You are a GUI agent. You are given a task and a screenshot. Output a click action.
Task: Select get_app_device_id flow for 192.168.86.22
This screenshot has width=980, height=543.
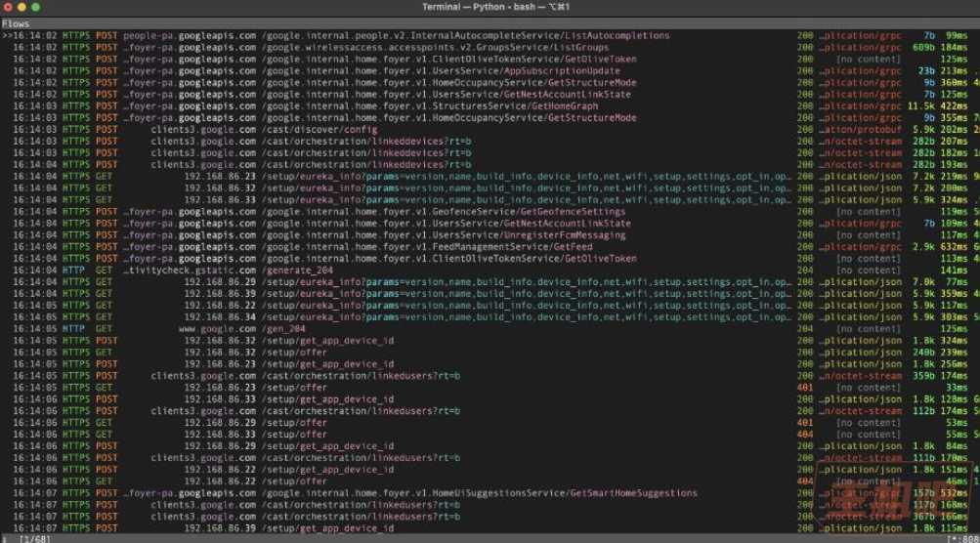pyautogui.click(x=490, y=470)
